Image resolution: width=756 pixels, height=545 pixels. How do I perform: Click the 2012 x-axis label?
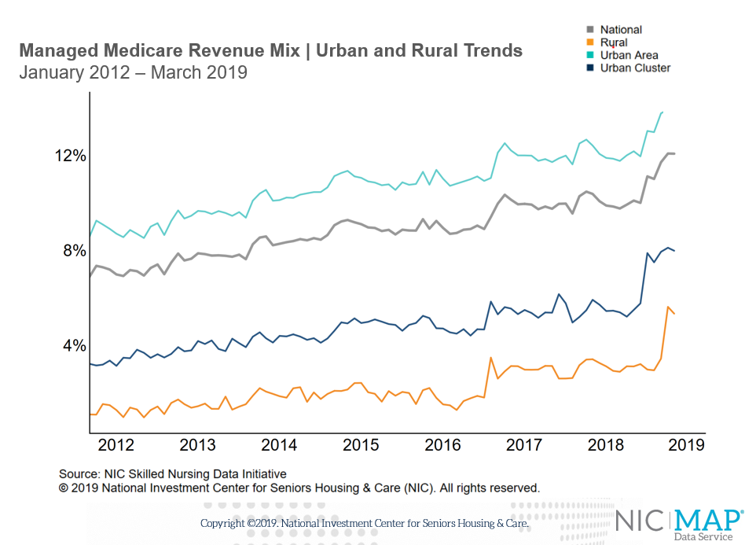point(116,445)
